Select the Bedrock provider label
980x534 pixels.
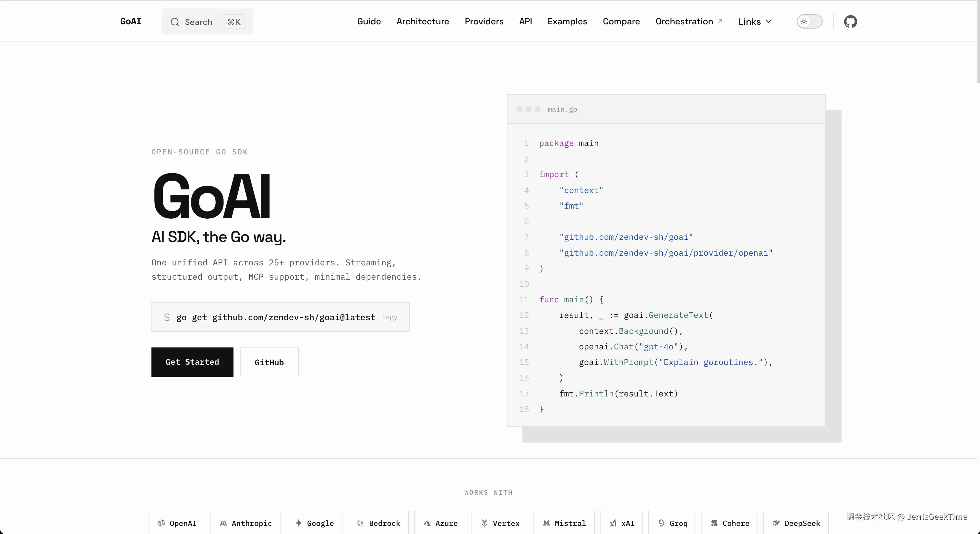click(385, 523)
